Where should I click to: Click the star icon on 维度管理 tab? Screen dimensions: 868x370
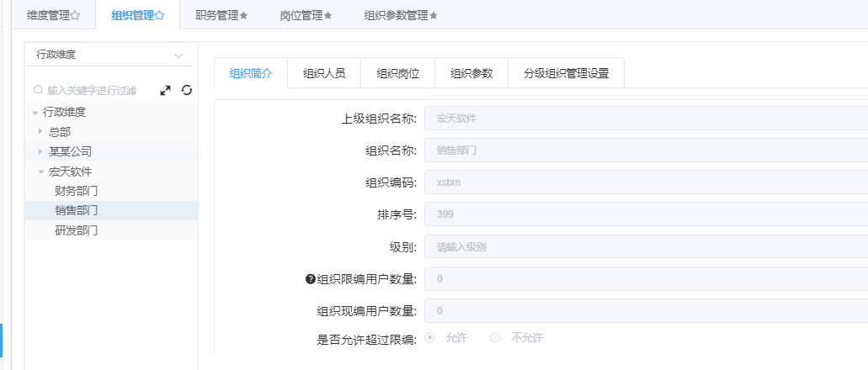point(76,15)
